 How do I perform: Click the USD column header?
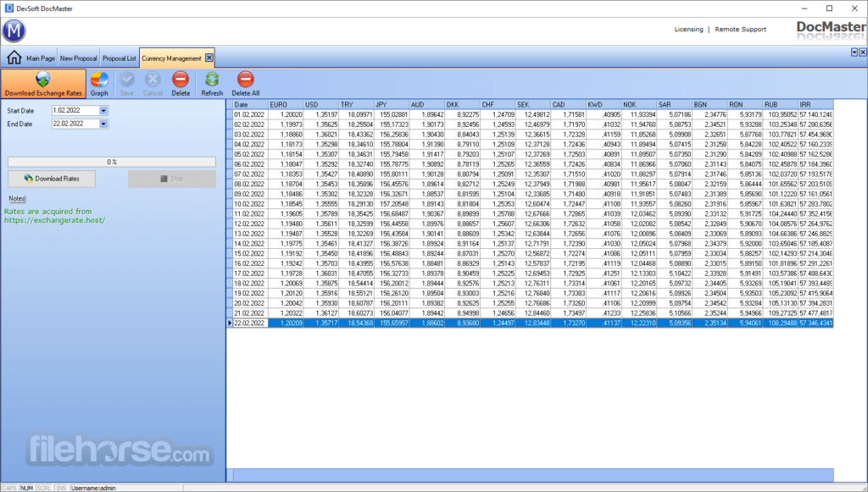click(321, 104)
